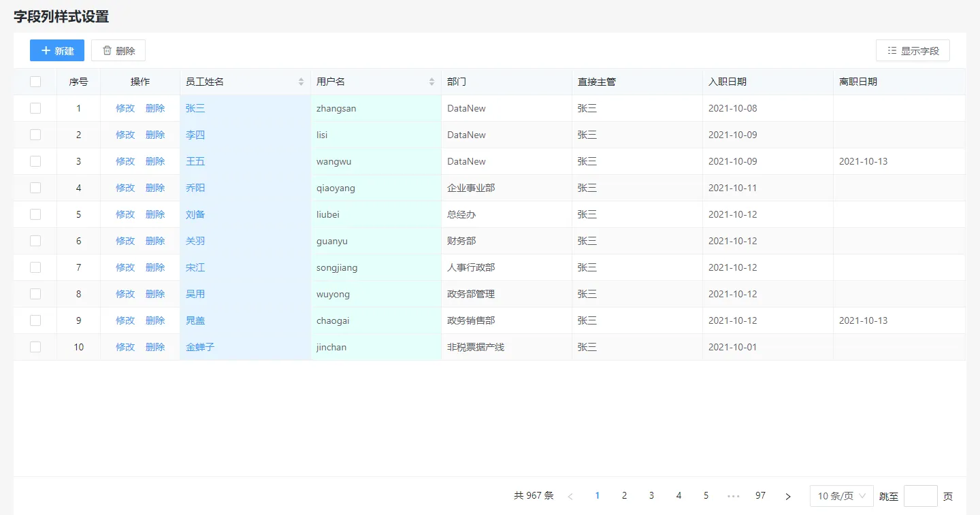Image resolution: width=980 pixels, height=515 pixels.
Task: Click the 删除 trash button in toolbar
Action: (x=118, y=50)
